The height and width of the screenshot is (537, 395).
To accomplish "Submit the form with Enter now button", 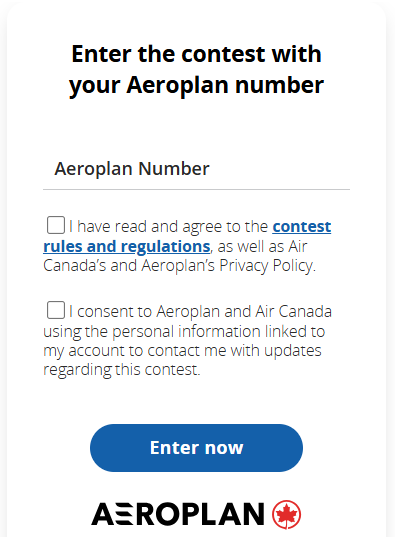I will pyautogui.click(x=196, y=448).
